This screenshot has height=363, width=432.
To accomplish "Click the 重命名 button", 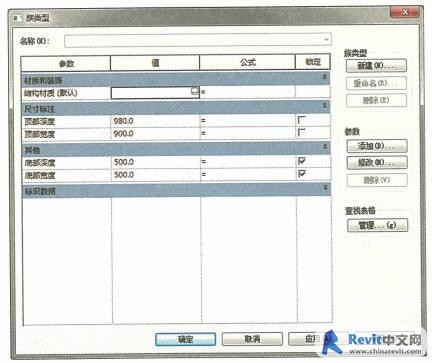I will 376,83.
